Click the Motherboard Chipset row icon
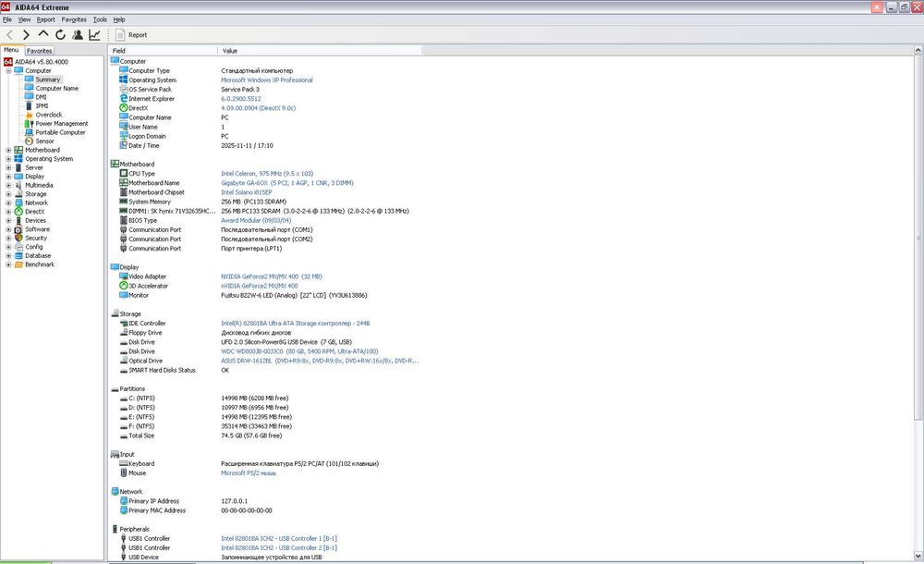The image size is (924, 564). [x=124, y=192]
